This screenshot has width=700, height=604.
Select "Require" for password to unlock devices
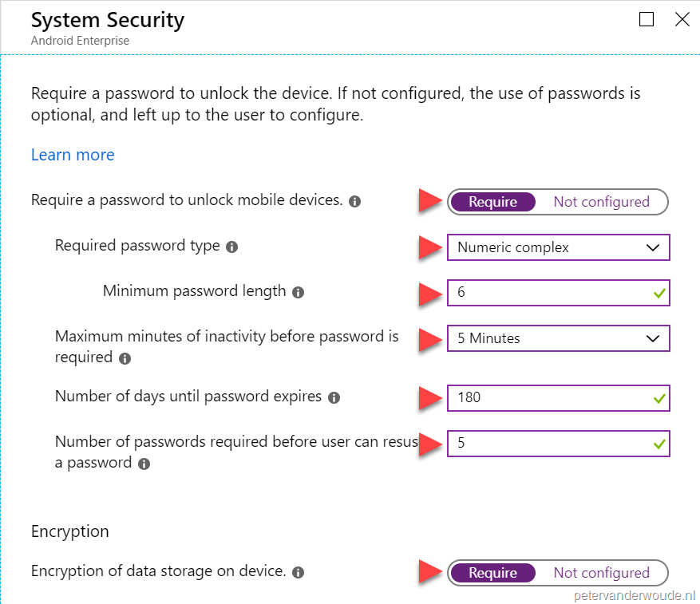click(492, 202)
